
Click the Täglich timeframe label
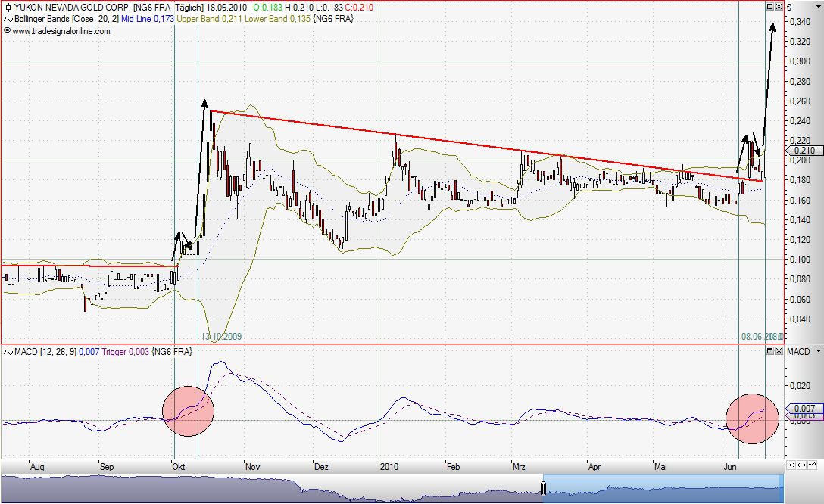click(192, 7)
